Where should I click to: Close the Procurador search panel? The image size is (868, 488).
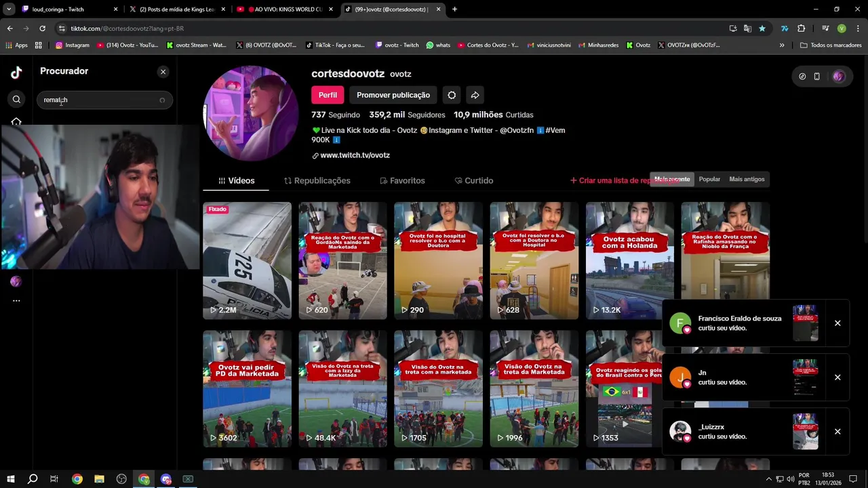(163, 72)
